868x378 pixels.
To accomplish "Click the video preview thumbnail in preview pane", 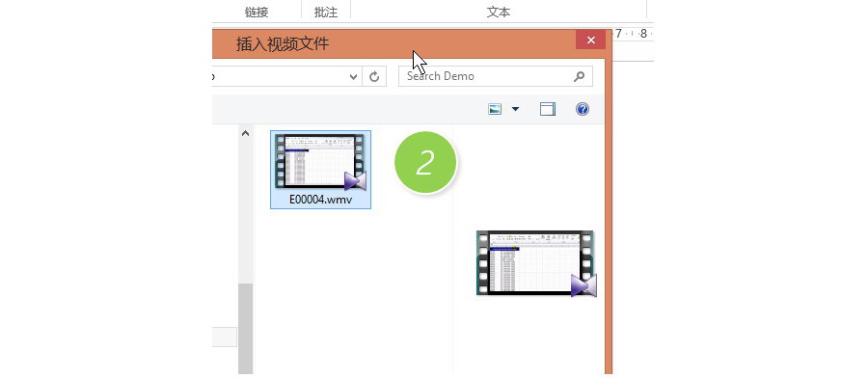I will [x=536, y=263].
